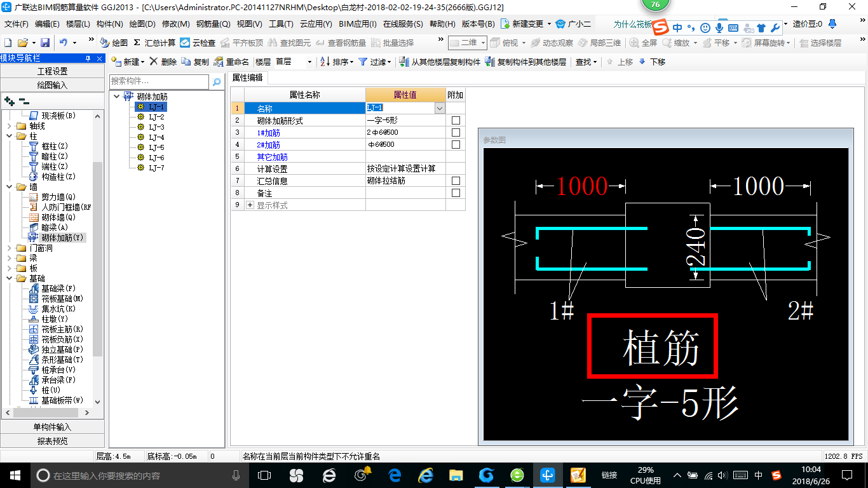Open the 构件(N) menu
Viewport: 868px width, 488px height.
click(110, 24)
